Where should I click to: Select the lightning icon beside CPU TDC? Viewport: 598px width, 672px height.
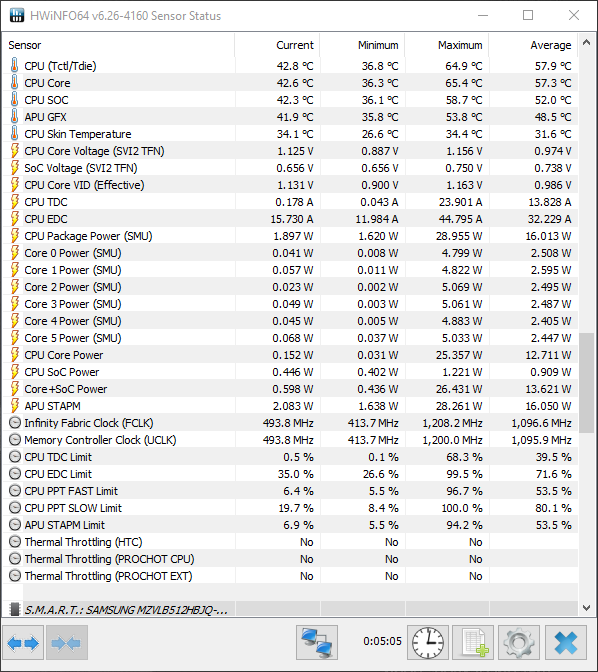point(15,202)
